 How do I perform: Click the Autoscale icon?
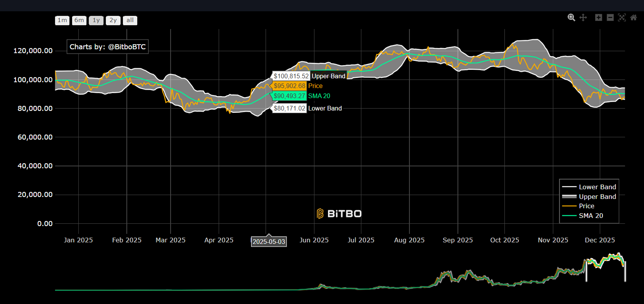(622, 17)
